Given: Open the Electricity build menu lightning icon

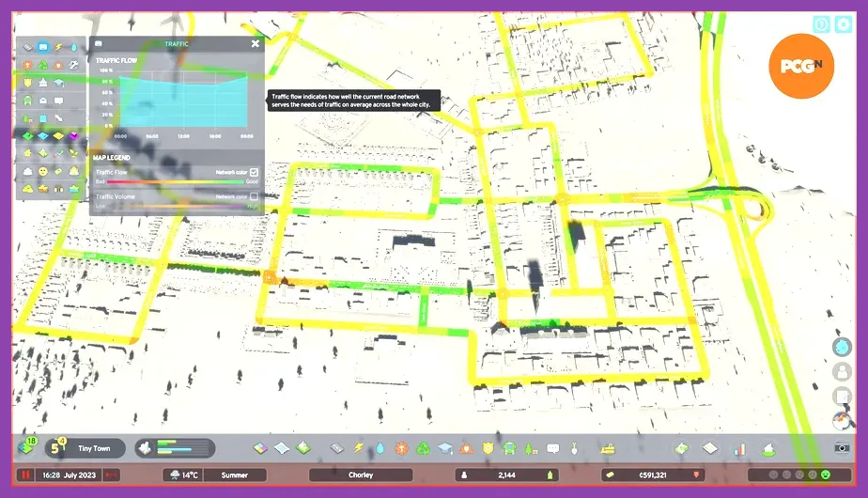Looking at the screenshot, I should 358,447.
